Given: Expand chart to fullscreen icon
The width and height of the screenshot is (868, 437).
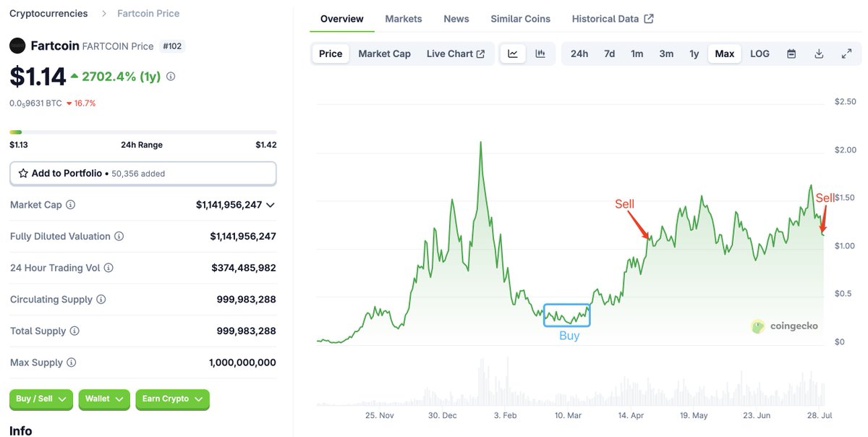Looking at the screenshot, I should pyautogui.click(x=846, y=54).
